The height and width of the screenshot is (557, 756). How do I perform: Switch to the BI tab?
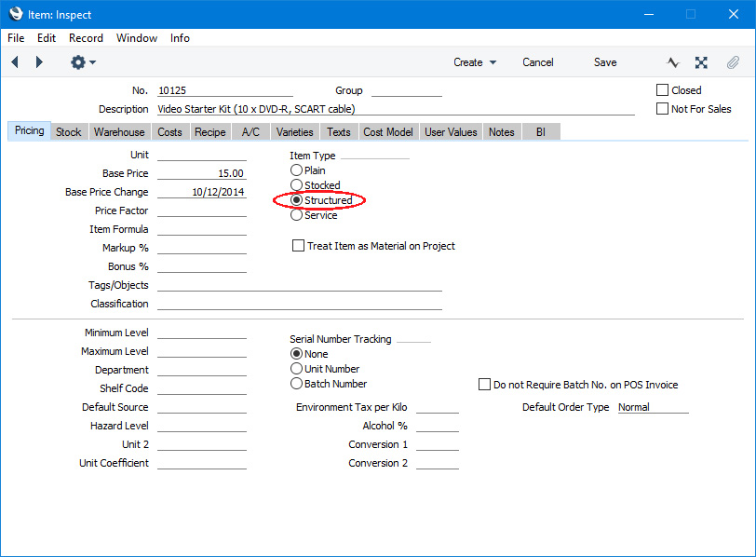541,132
